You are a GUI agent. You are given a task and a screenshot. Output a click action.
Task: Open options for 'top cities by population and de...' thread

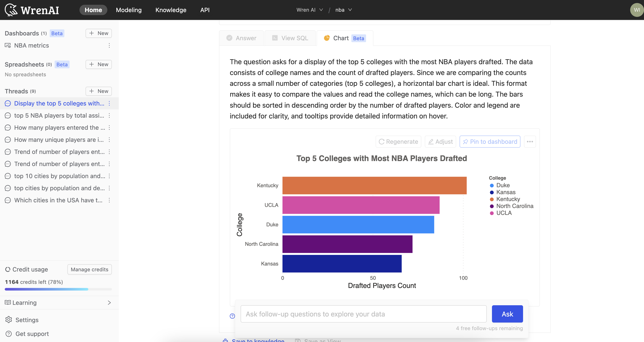pos(109,188)
